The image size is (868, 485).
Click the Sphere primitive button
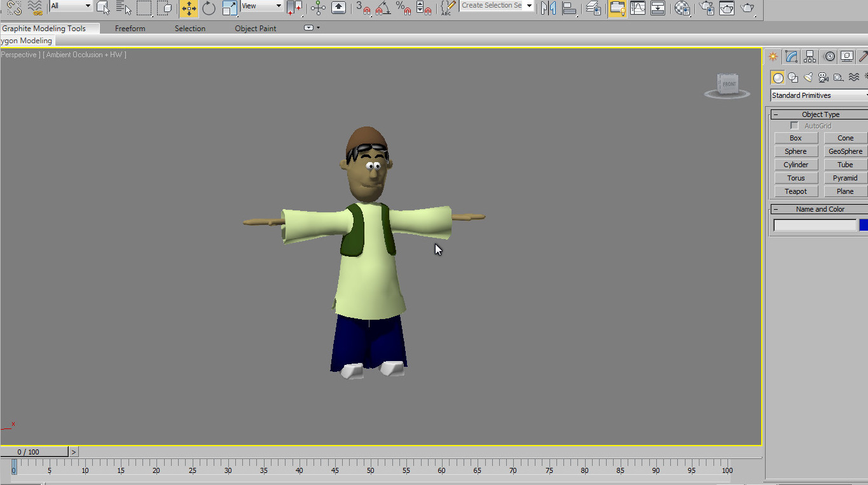point(796,151)
